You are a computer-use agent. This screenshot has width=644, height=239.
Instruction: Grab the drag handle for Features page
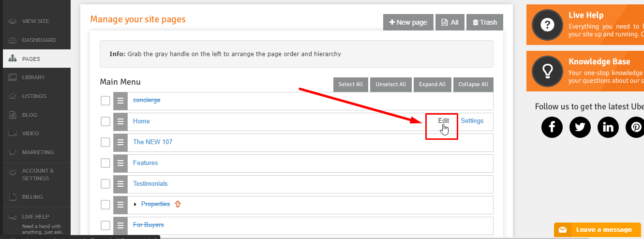tap(120, 163)
